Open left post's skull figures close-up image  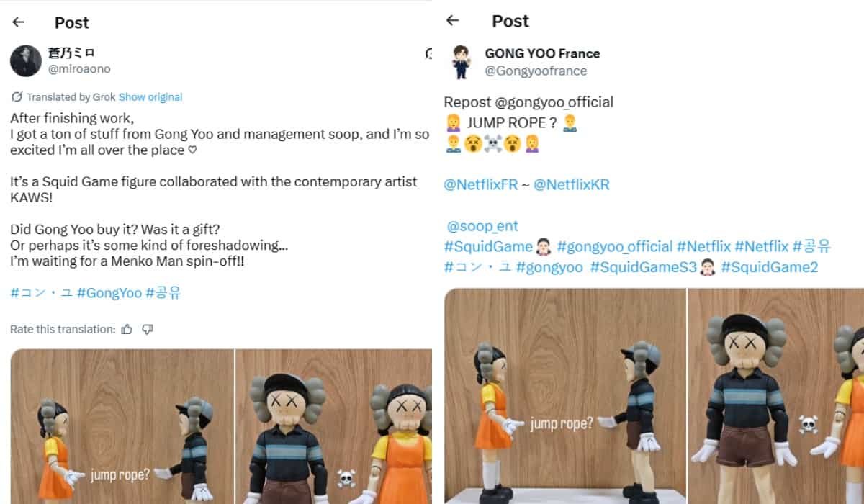(334, 426)
